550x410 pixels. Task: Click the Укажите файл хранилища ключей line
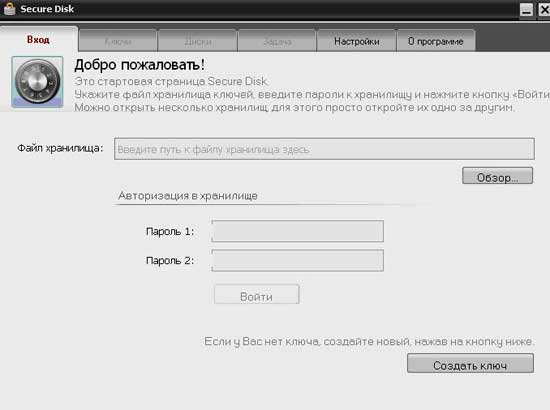coord(312,95)
